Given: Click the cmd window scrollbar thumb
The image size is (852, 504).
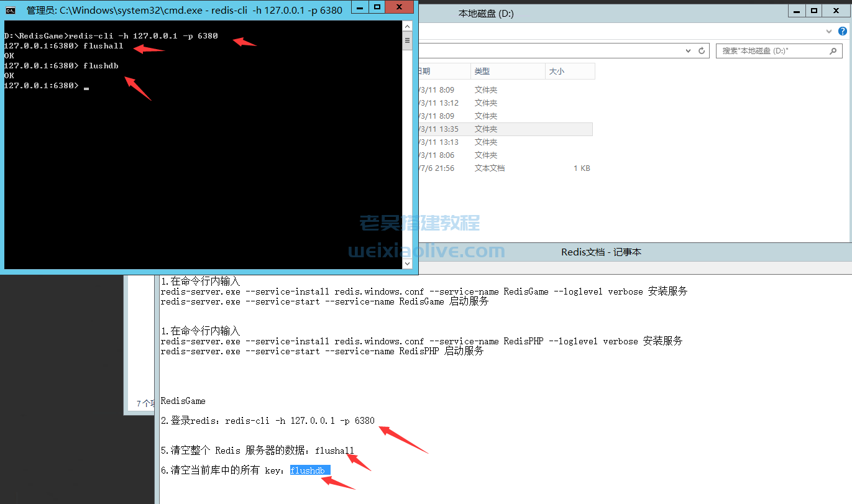Looking at the screenshot, I should click(407, 40).
